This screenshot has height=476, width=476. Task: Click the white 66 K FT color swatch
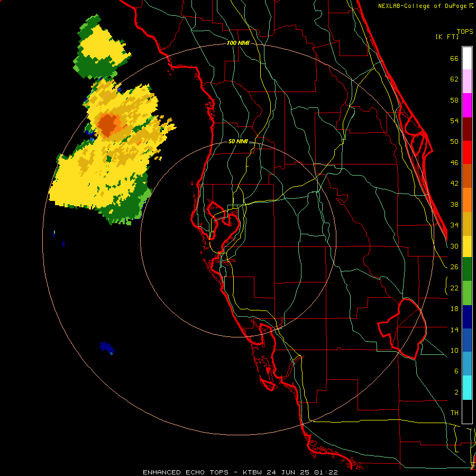point(467,58)
